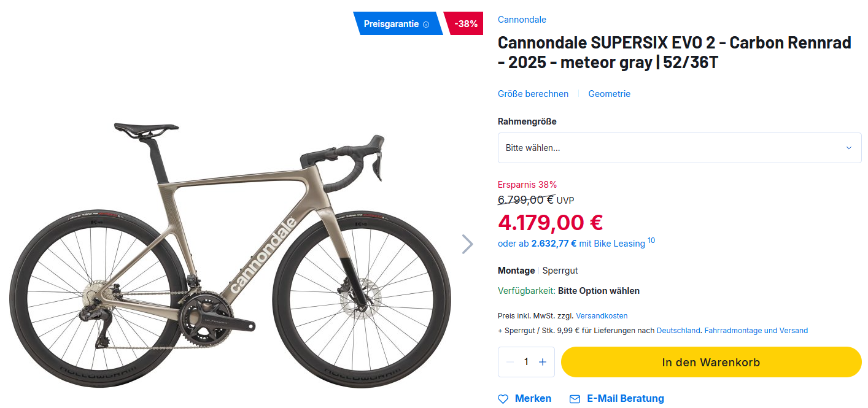Click the Rahmengröße dropdown chevron arrow

tap(849, 148)
